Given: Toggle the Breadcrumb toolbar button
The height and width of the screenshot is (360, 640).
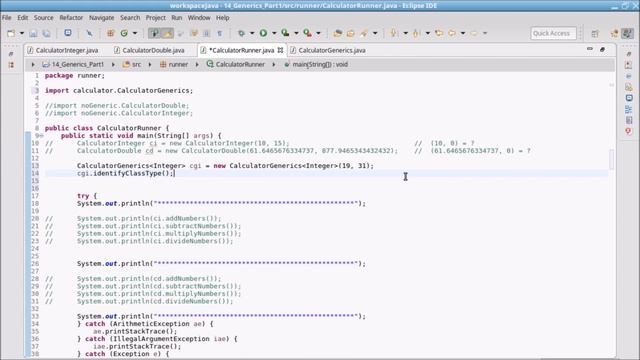Looking at the screenshot, I should pos(154,33).
